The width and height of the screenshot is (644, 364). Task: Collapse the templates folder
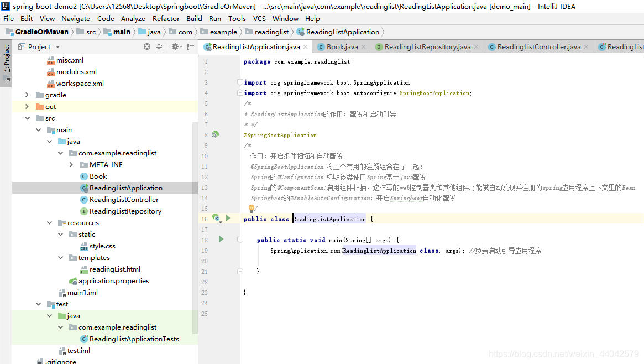pos(60,258)
